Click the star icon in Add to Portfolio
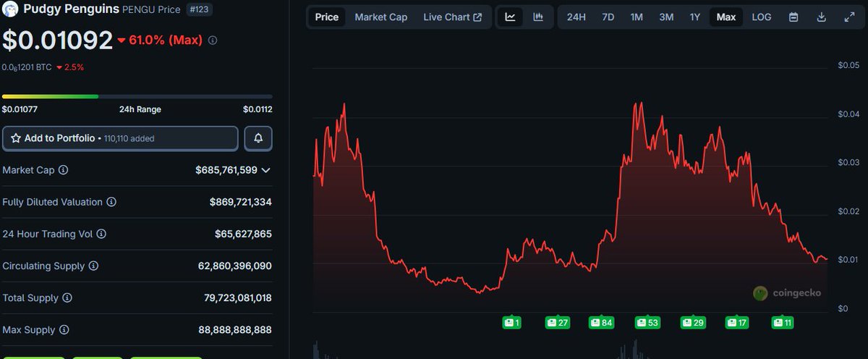Screen dimensions: 868x359 point(16,138)
